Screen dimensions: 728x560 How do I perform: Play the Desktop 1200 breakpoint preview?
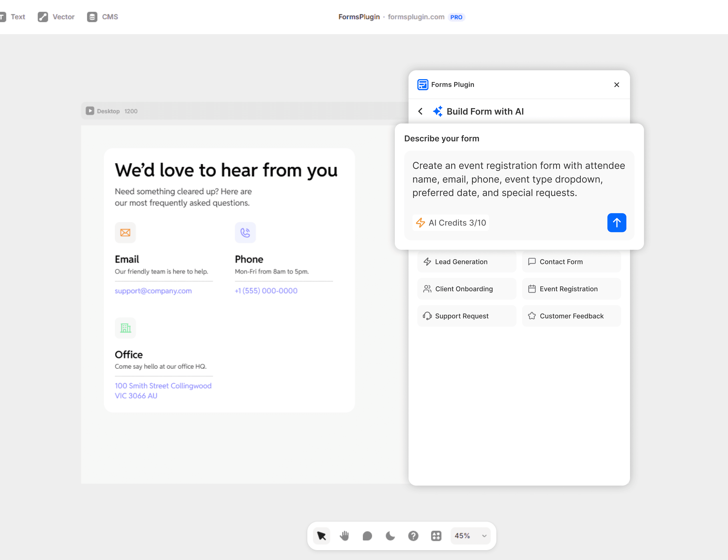tap(90, 111)
